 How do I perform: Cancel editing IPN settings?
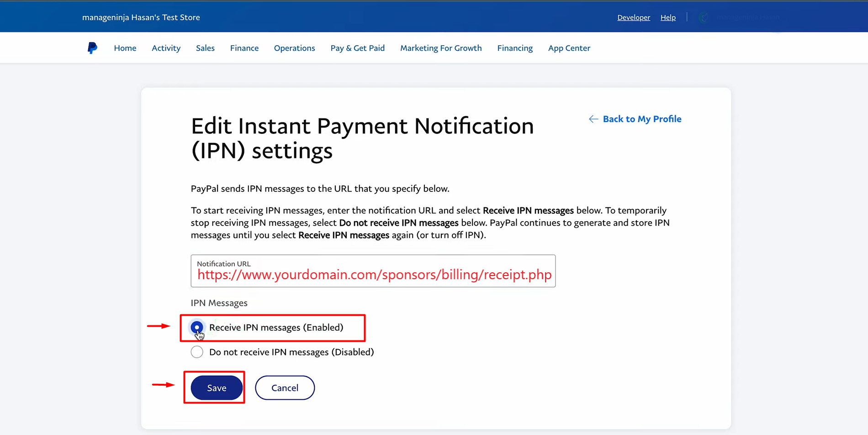[x=285, y=387]
